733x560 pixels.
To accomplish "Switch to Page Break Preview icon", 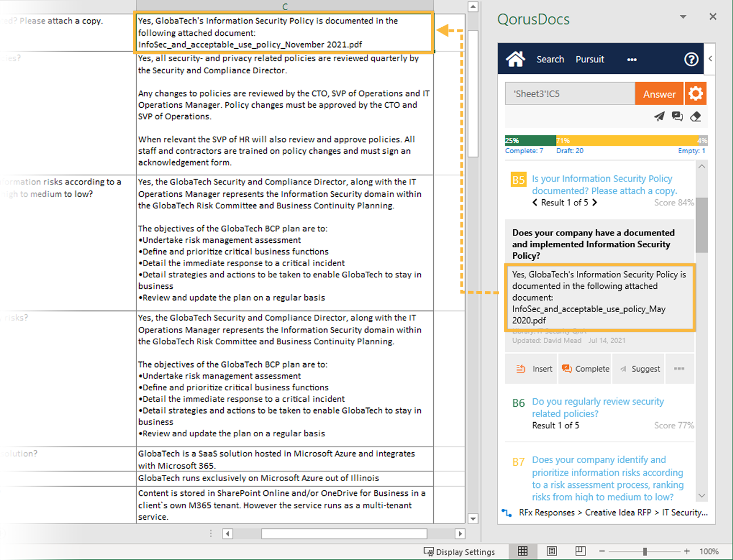I will [580, 551].
